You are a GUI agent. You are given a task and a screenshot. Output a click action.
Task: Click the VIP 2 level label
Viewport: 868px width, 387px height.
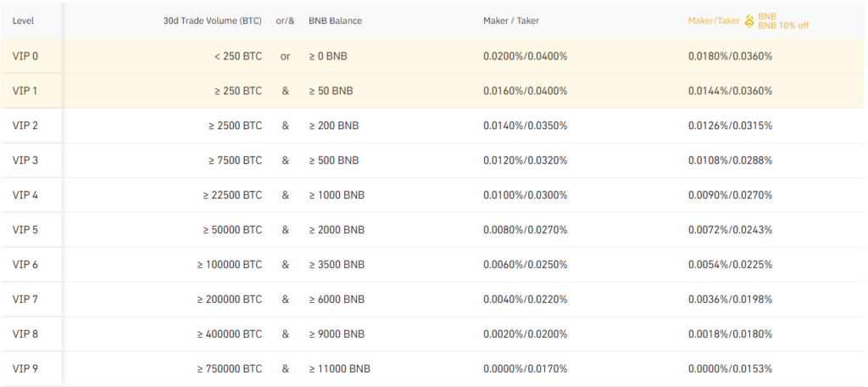pyautogui.click(x=25, y=126)
